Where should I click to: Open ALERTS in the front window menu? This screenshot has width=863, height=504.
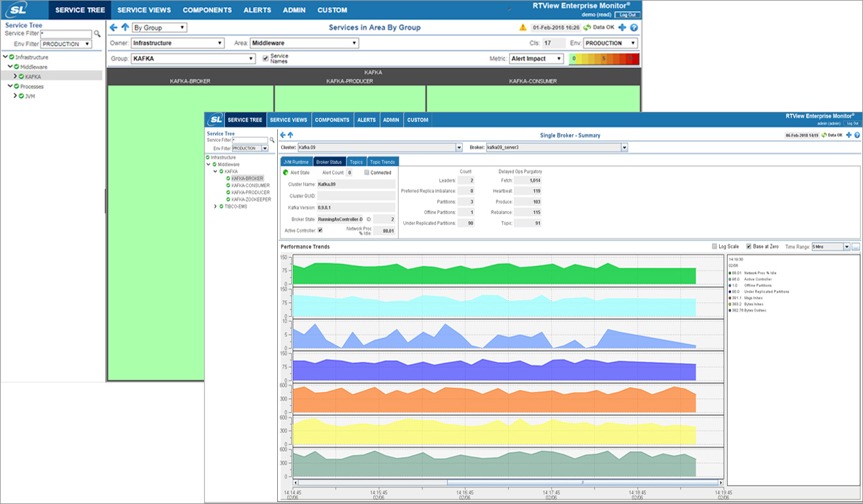pos(366,120)
